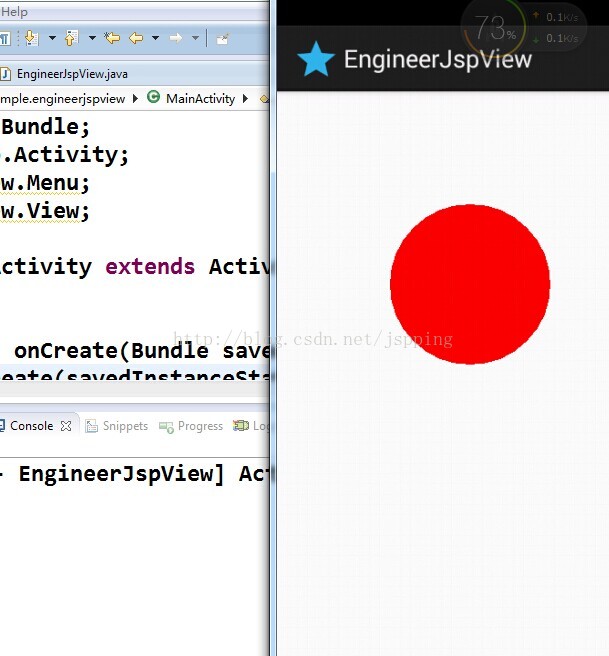Open forward history dropdown arrow
609x656 pixels.
point(195,38)
